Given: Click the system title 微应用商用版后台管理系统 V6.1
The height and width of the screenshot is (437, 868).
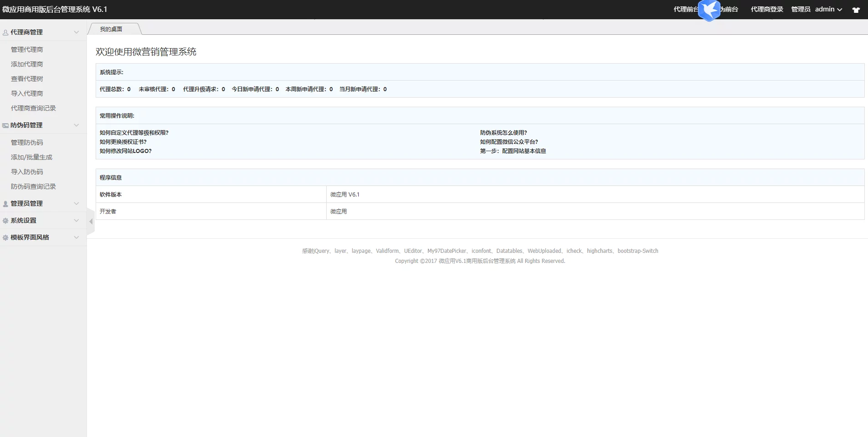Looking at the screenshot, I should 54,9.
